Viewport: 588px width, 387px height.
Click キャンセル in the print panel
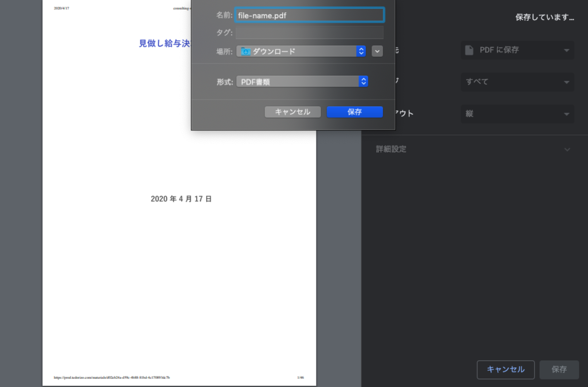(505, 369)
